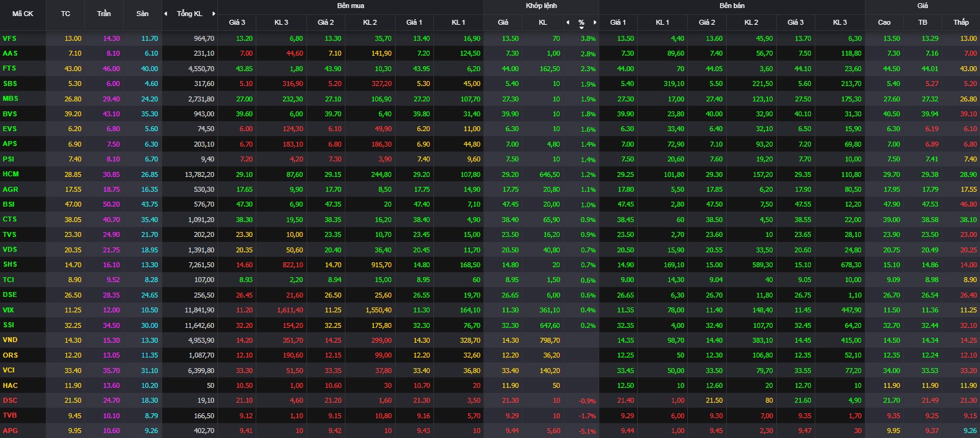Image resolution: width=980 pixels, height=438 pixels.
Task: Select the SBS ticker
Action: tap(10, 84)
